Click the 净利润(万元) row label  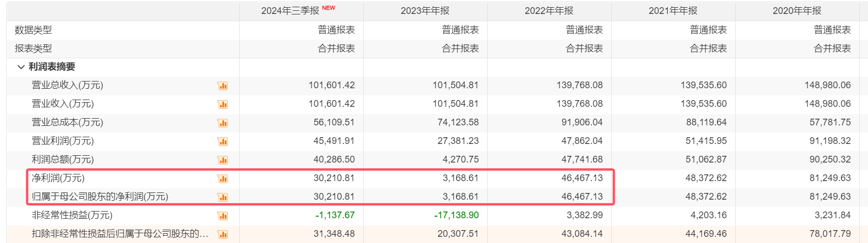pos(58,178)
